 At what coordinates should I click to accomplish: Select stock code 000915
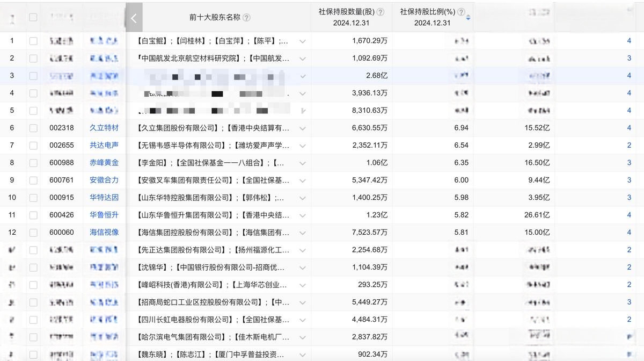62,198
